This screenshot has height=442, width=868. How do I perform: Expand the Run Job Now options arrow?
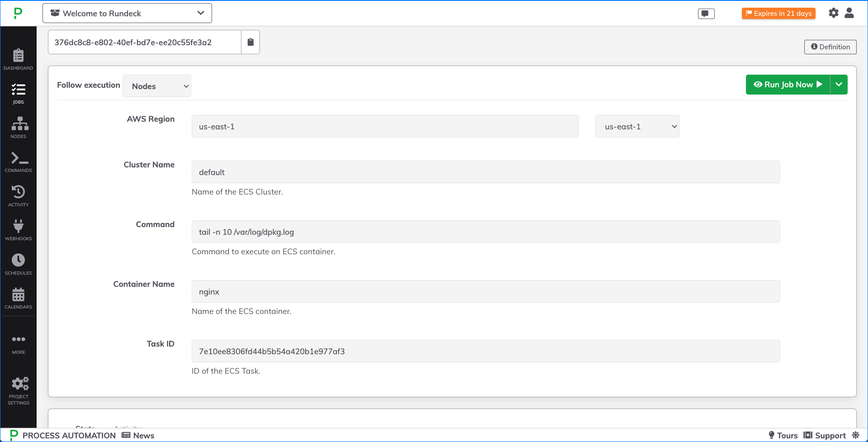coord(839,85)
